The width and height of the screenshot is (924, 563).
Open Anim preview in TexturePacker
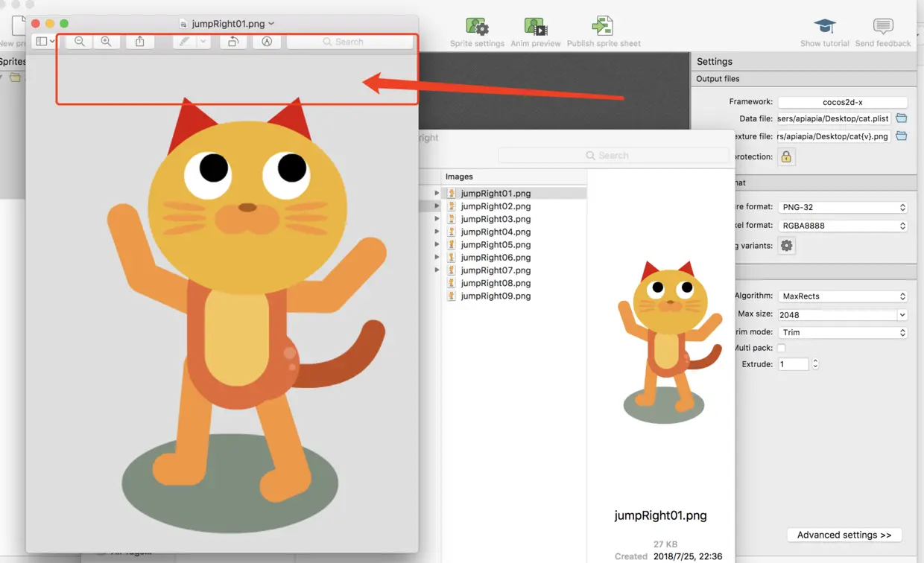click(536, 33)
